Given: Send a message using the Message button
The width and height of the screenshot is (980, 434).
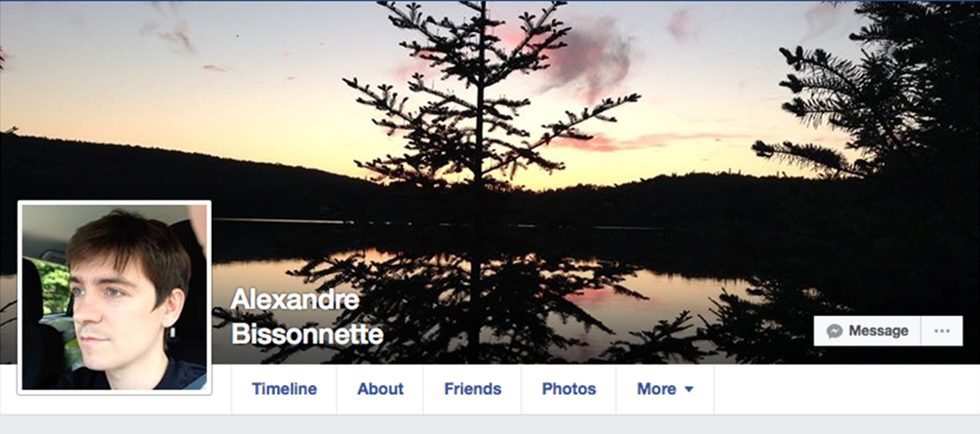Looking at the screenshot, I should [x=868, y=331].
